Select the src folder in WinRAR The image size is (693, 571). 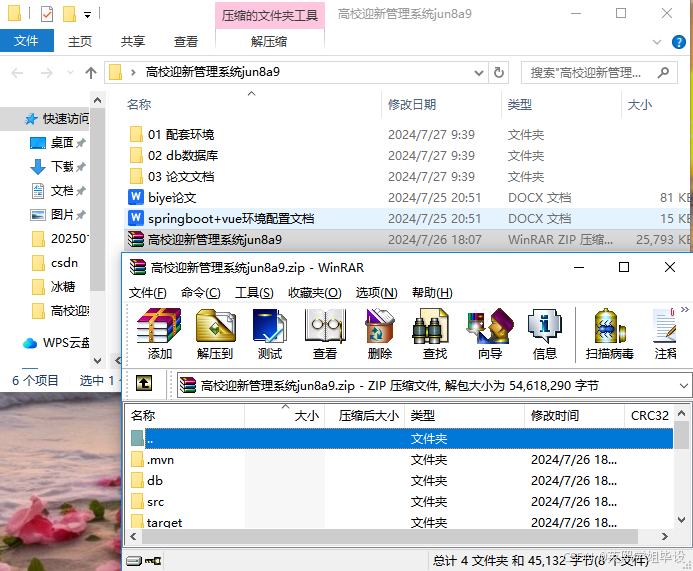point(402,502)
